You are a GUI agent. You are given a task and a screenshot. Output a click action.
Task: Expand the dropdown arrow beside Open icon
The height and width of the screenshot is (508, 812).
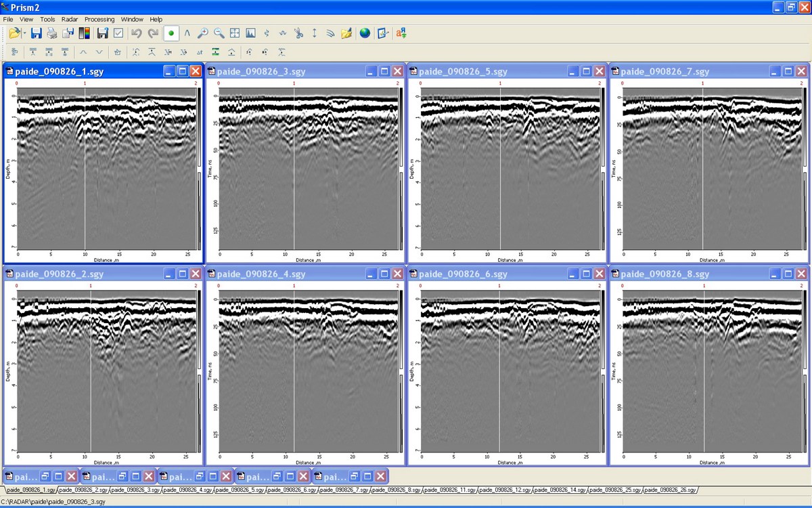(x=25, y=33)
